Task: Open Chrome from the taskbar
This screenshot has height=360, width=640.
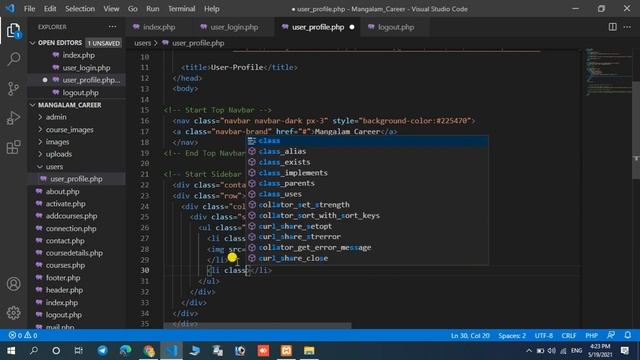Action: click(149, 351)
